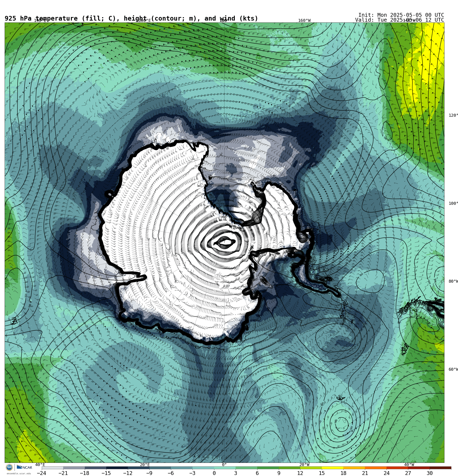This screenshot has height=476, width=458.
Task: Pick the -24 to -21 light gray swatch
Action: click(x=52, y=468)
